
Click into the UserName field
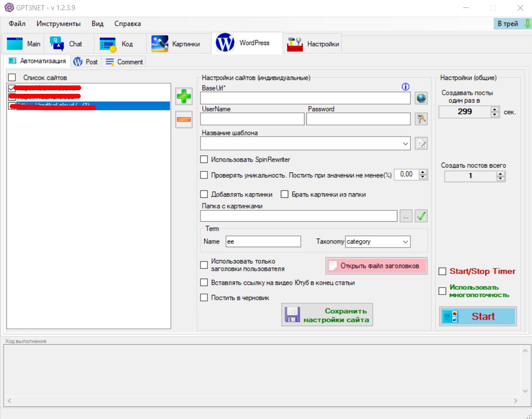pyautogui.click(x=253, y=119)
